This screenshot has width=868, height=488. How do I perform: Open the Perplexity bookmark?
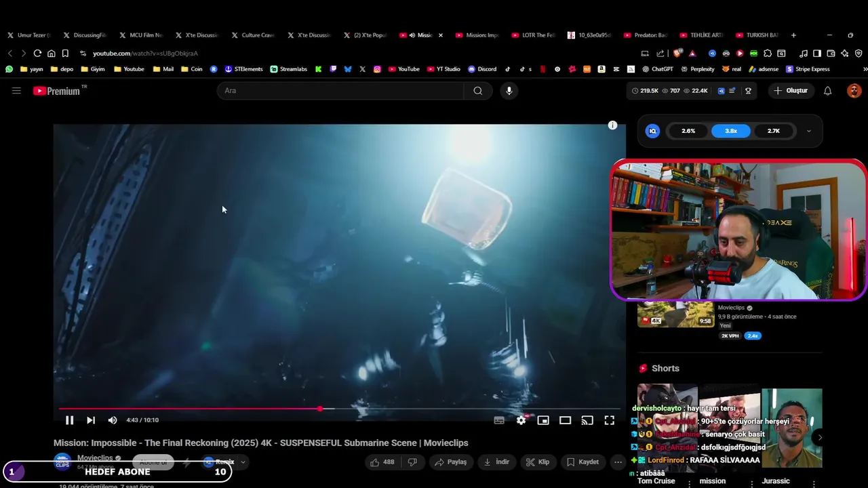click(697, 69)
